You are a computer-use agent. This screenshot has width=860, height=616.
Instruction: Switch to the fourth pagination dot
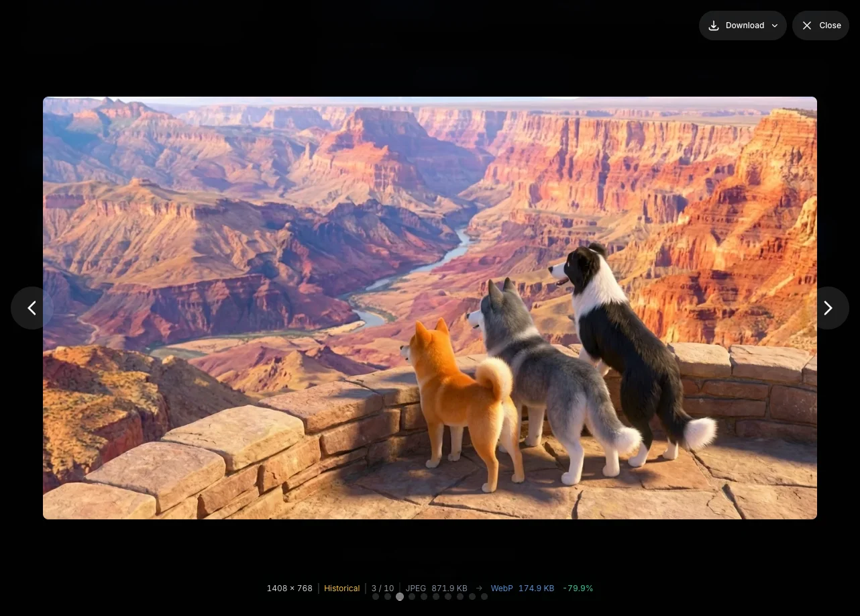[x=412, y=597]
